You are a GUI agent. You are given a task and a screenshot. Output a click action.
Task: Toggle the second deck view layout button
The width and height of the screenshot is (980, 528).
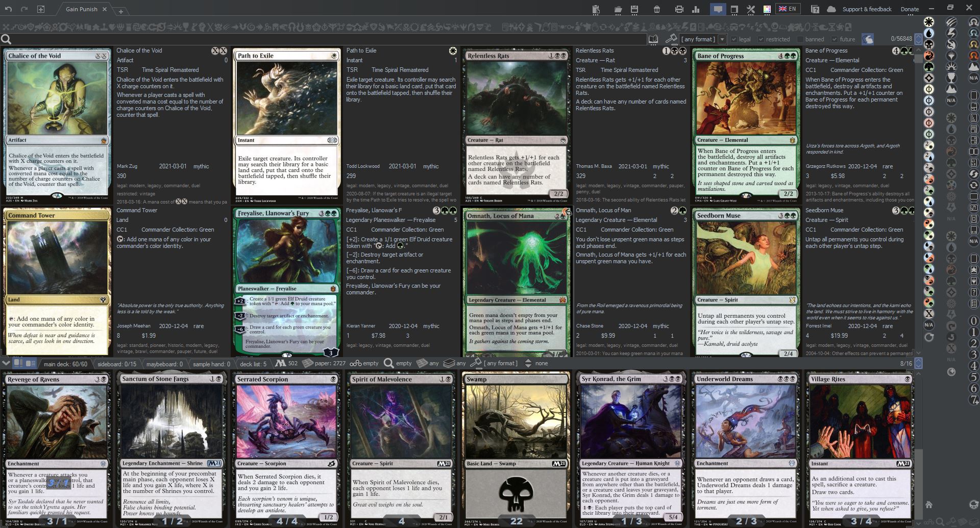coord(31,363)
